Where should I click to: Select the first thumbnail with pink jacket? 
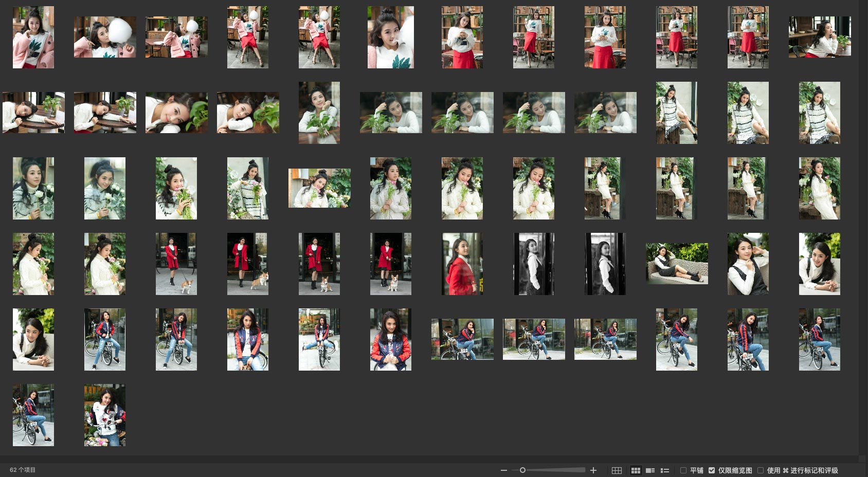click(33, 37)
